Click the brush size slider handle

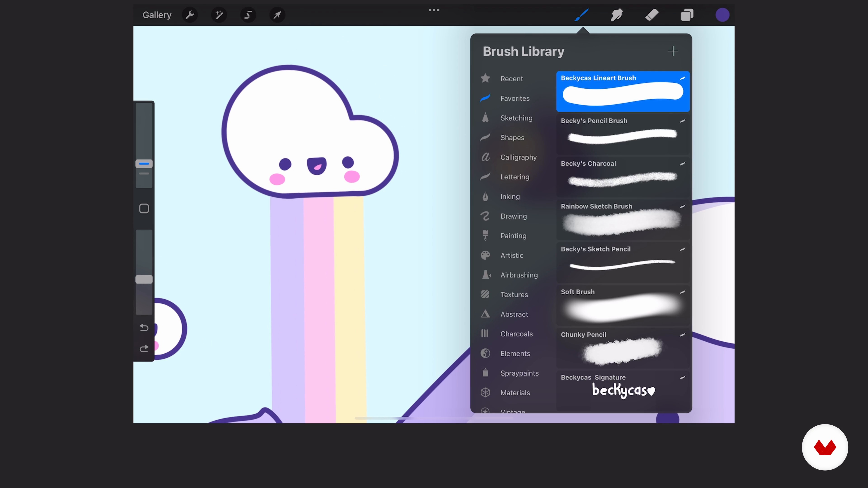(x=144, y=164)
